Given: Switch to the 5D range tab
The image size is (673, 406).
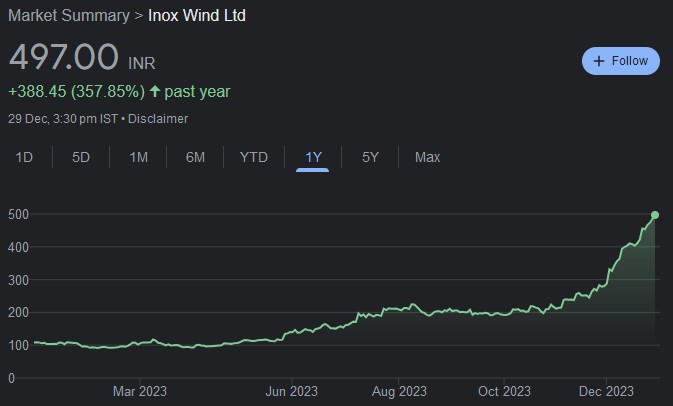Looking at the screenshot, I should coord(81,157).
